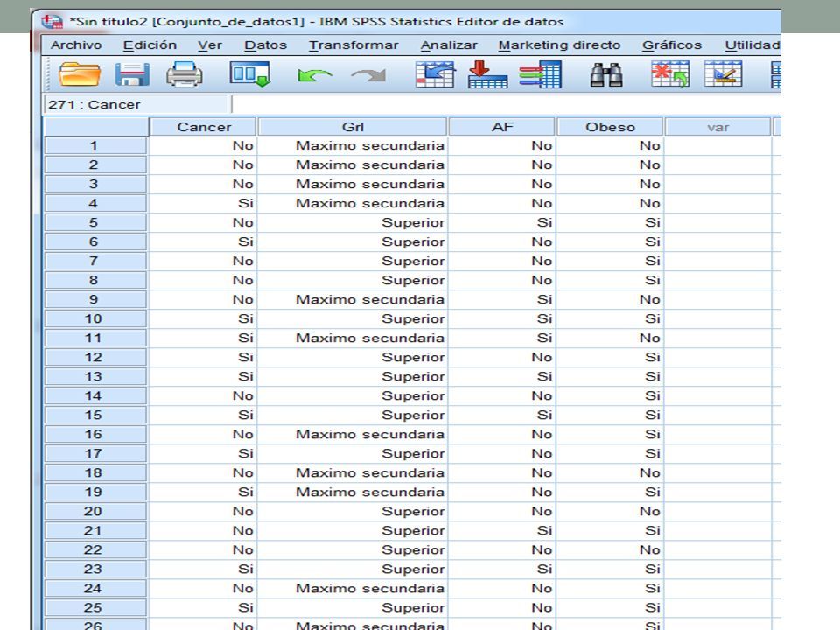This screenshot has width=840, height=630.
Task: Open the Ver menu
Action: (x=209, y=45)
